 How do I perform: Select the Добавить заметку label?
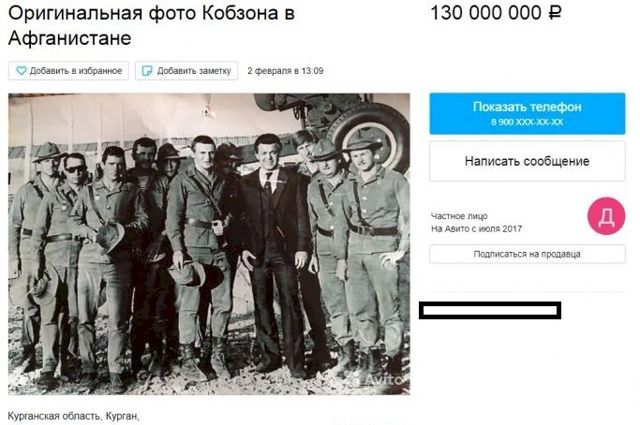194,71
